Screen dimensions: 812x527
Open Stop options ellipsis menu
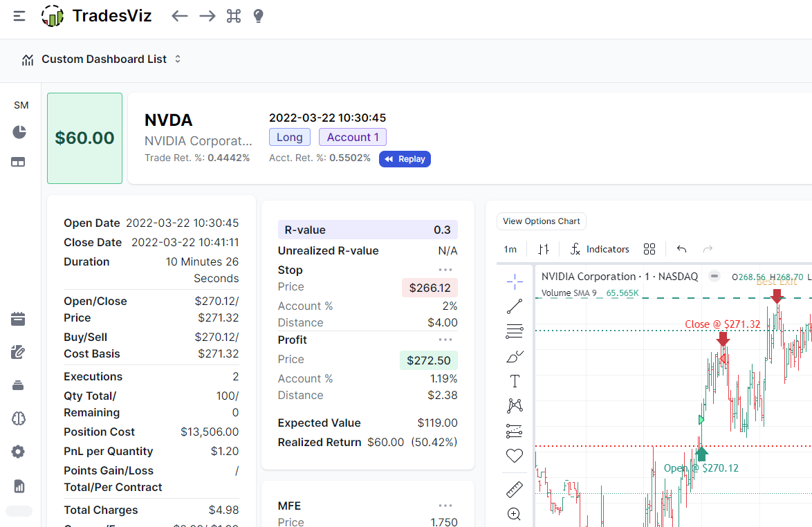pos(445,270)
